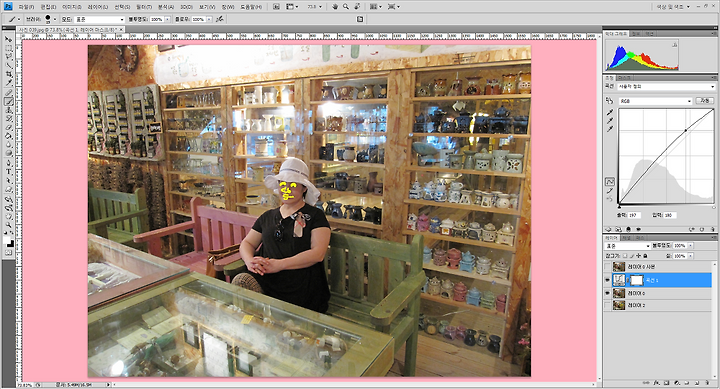Select the draw-curve pencil tool in Curves
720x389 pixels.
(609, 191)
